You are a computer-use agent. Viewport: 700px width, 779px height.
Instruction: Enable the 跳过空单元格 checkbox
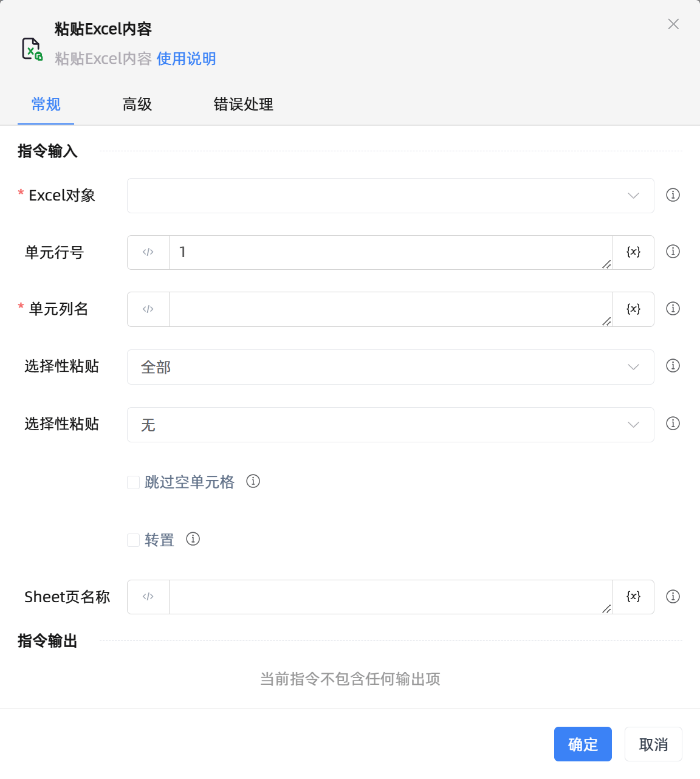[133, 482]
